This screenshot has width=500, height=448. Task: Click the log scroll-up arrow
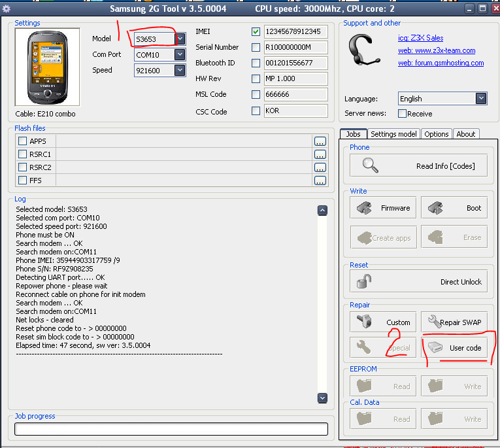(x=322, y=211)
